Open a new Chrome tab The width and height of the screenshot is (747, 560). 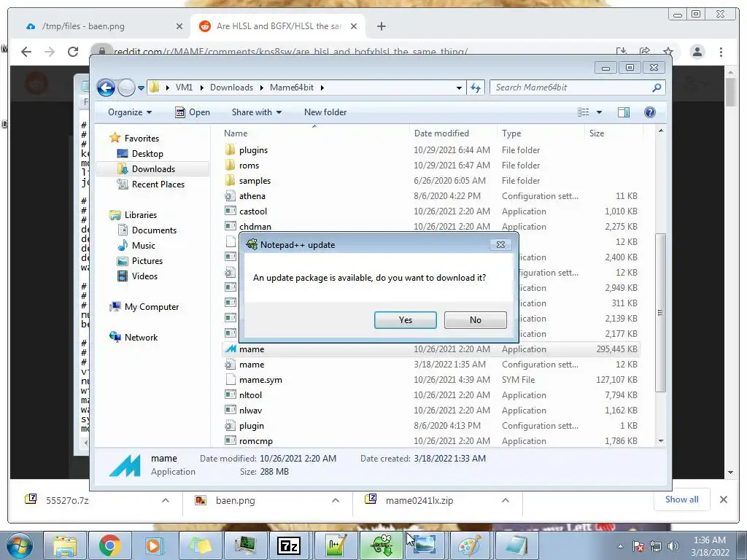[381, 26]
